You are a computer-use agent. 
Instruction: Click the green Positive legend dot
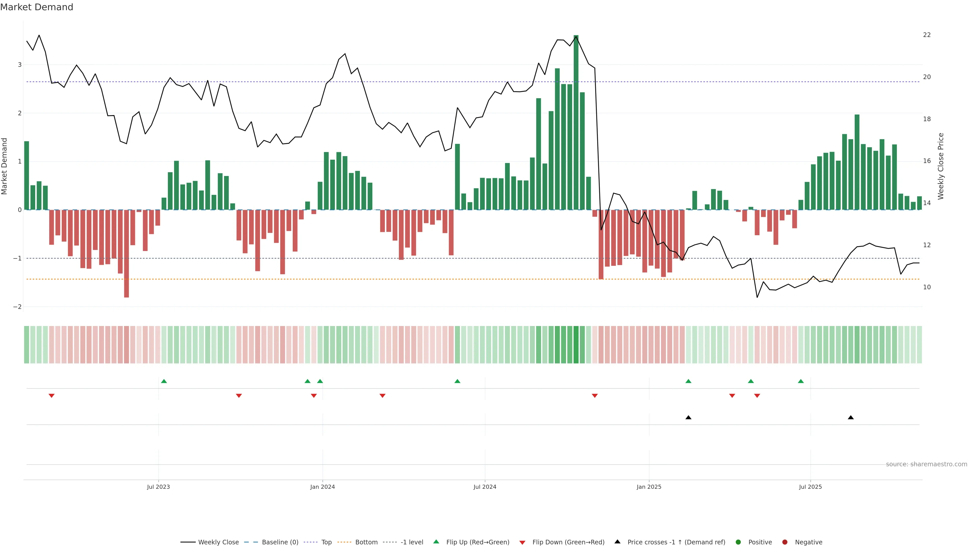point(738,542)
